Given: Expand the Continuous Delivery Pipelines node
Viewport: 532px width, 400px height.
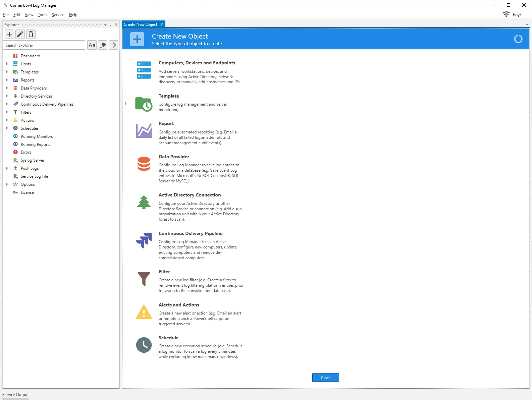Looking at the screenshot, I should pyautogui.click(x=7, y=104).
